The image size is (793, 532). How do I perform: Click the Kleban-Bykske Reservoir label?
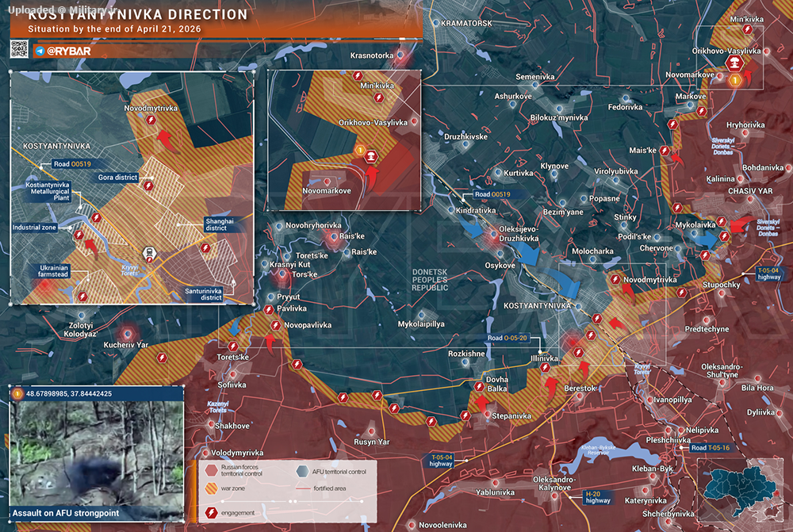[599, 450]
